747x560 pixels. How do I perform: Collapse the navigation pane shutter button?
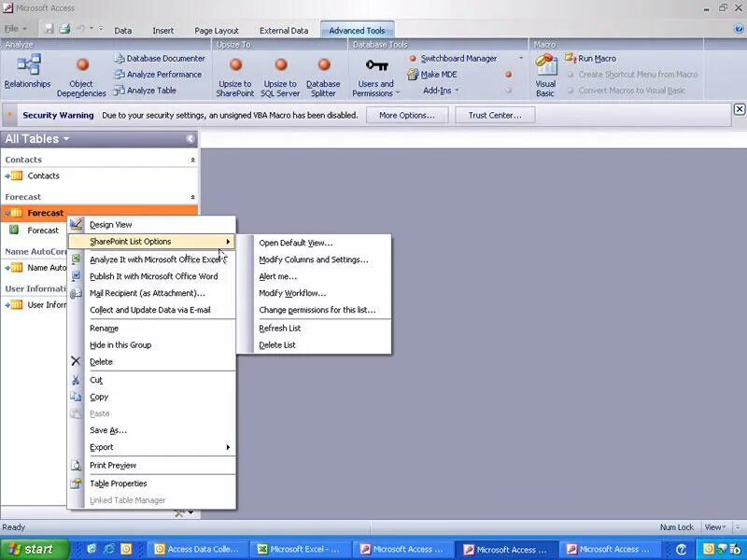(190, 138)
